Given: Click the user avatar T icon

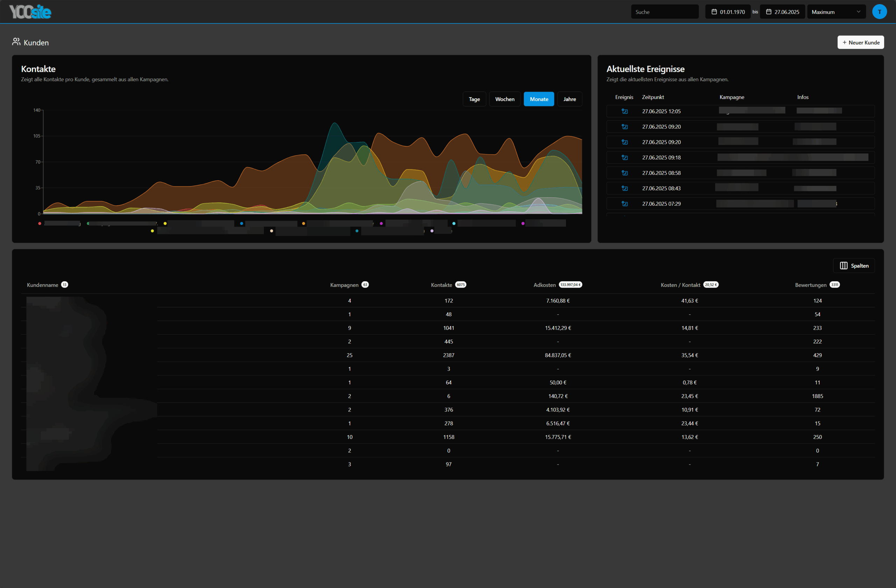Looking at the screenshot, I should pyautogui.click(x=879, y=12).
